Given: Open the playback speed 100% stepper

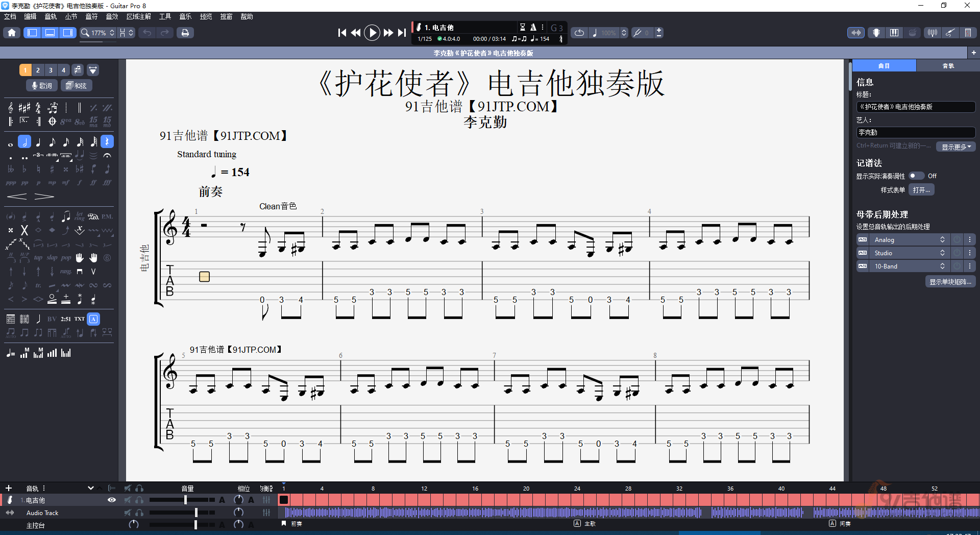Looking at the screenshot, I should [x=624, y=33].
